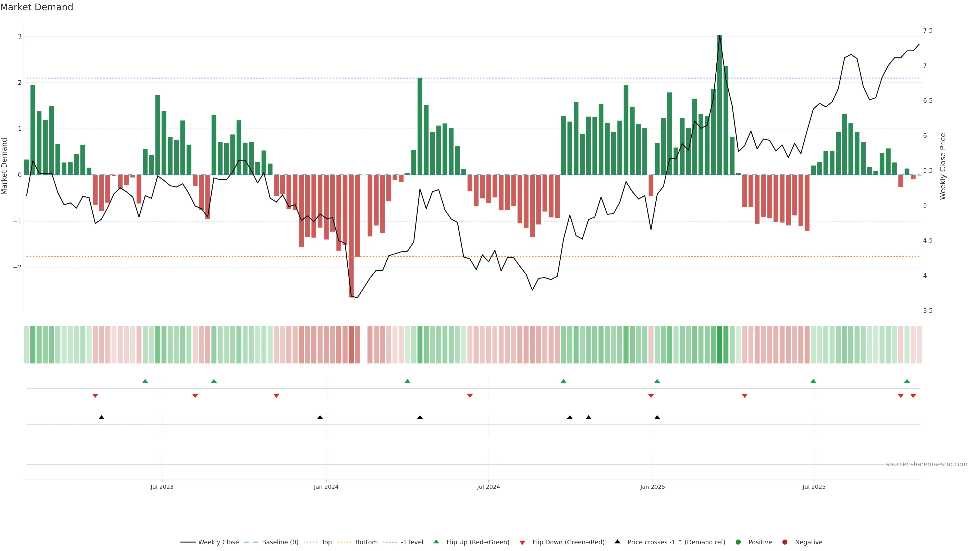Click the first black price-cross marker
The width and height of the screenshot is (980, 551).
coord(101,418)
